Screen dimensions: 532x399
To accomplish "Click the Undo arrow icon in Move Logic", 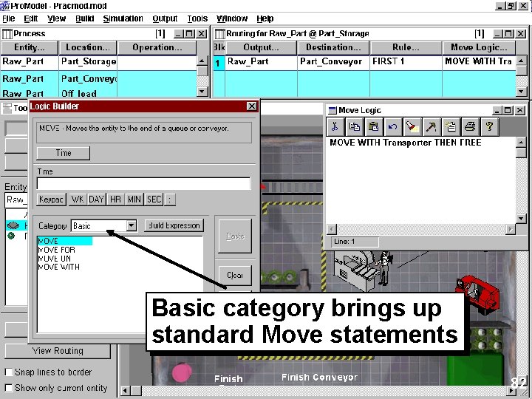I will pos(393,126).
